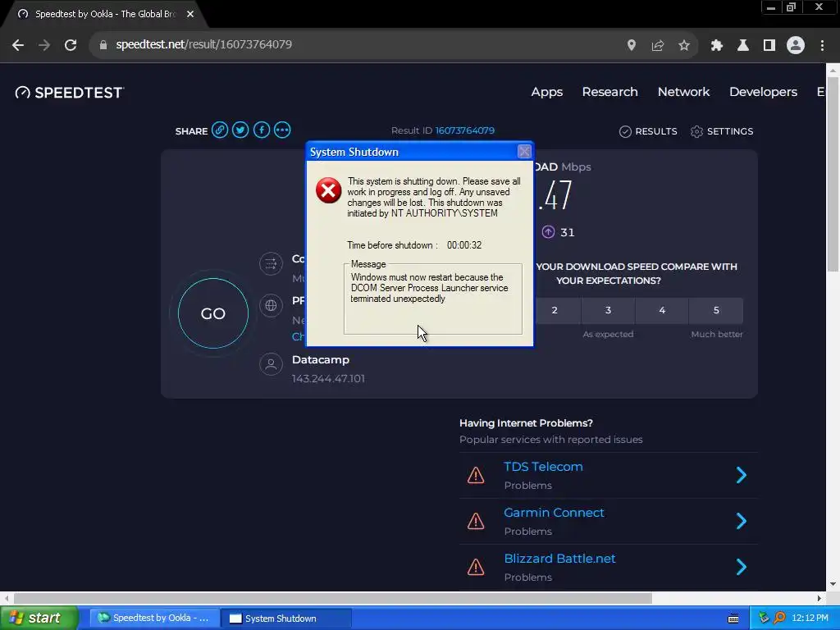The width and height of the screenshot is (840, 630).
Task: Start a new test with GO
Action: pos(213,313)
